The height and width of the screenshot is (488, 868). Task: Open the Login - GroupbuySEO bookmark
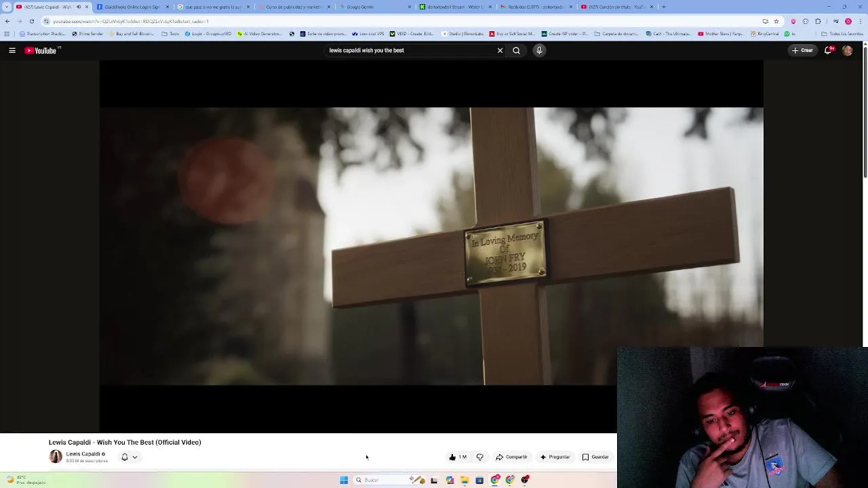208,34
